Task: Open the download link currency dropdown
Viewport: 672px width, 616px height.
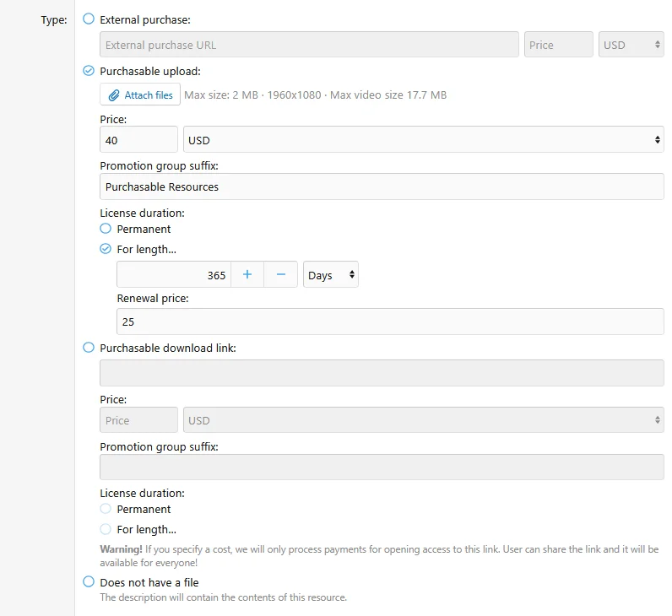Action: [423, 420]
